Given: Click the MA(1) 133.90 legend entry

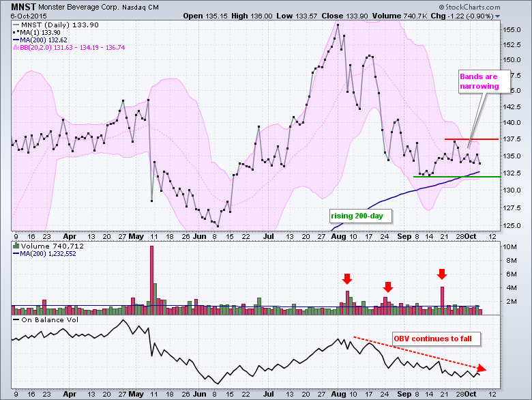Looking at the screenshot, I should [x=37, y=33].
